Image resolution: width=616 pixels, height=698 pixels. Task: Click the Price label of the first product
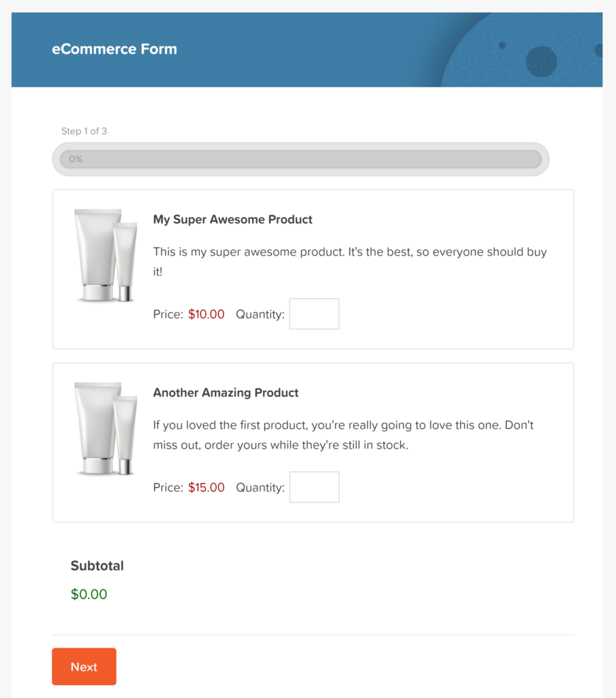tap(168, 314)
